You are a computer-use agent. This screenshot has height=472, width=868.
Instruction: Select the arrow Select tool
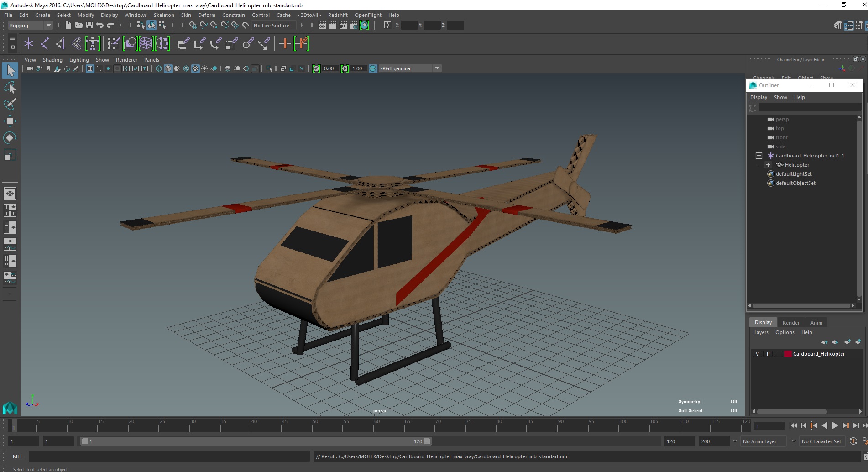[x=10, y=70]
